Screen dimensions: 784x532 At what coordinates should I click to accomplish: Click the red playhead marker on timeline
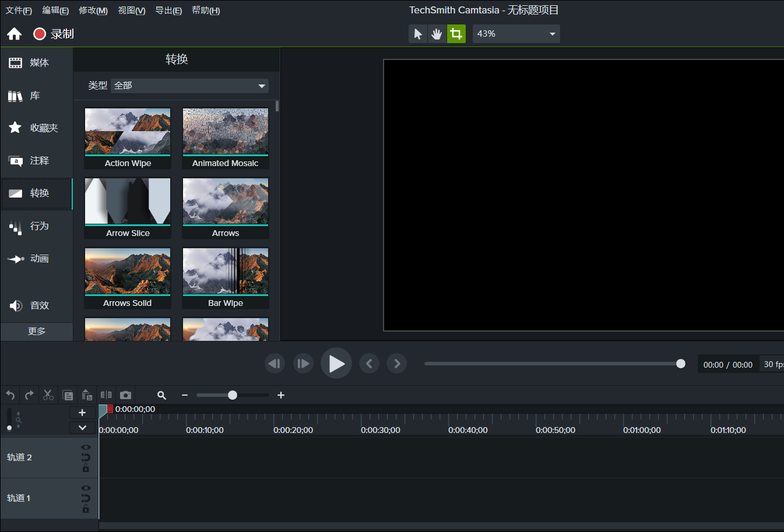click(110, 409)
